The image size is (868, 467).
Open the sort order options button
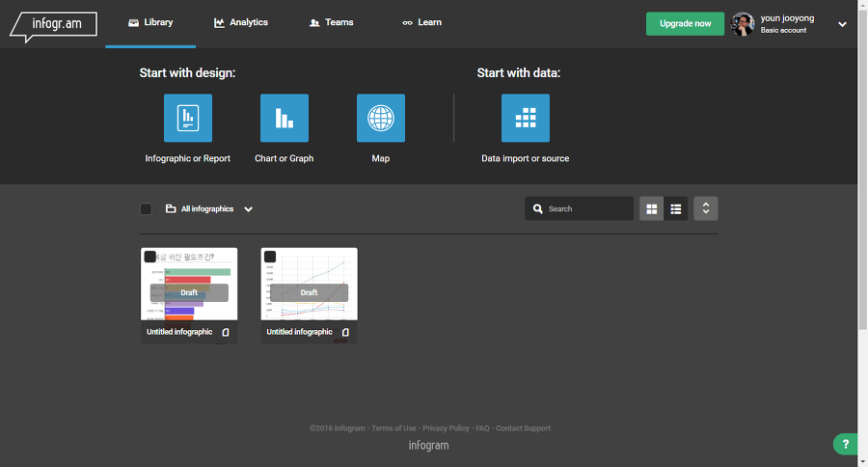coord(706,208)
